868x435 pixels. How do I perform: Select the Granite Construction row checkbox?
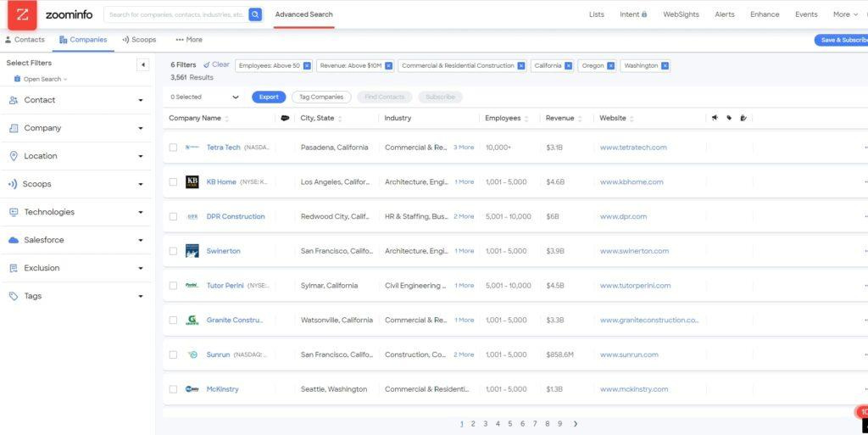click(x=173, y=320)
